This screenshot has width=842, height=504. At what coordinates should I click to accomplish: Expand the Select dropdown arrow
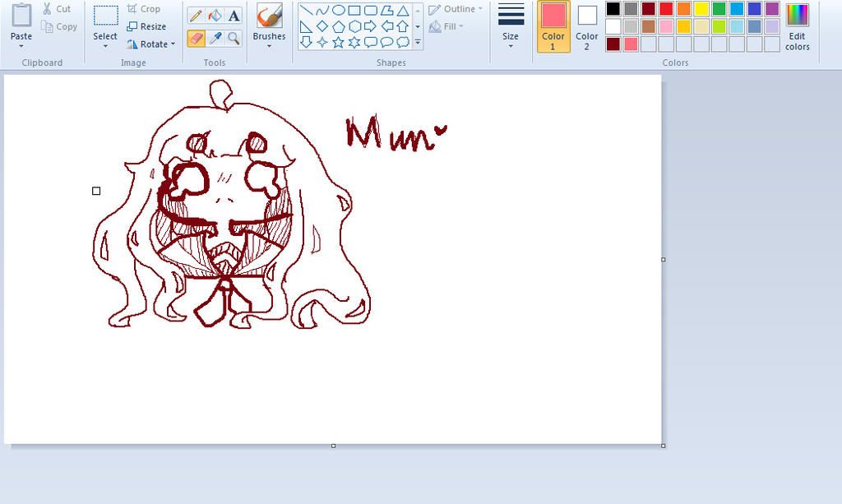pyautogui.click(x=105, y=46)
